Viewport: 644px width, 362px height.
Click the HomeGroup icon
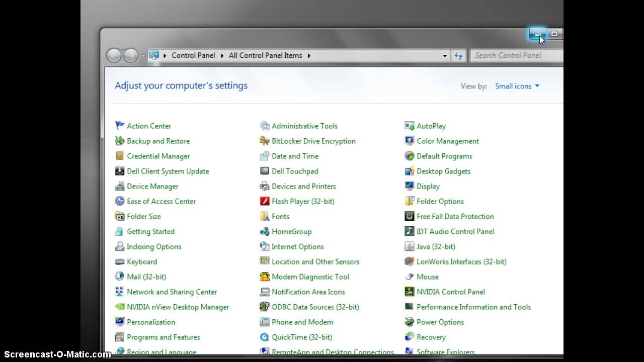click(x=264, y=231)
